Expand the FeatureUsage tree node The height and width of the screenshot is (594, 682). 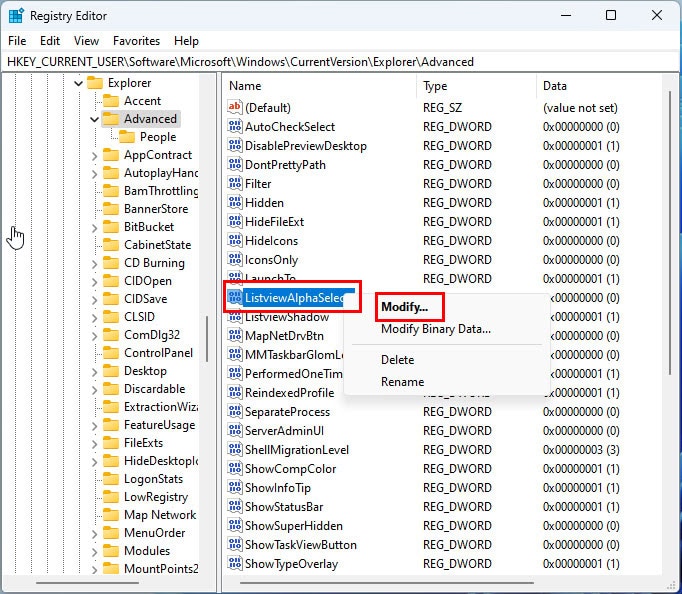tap(94, 425)
